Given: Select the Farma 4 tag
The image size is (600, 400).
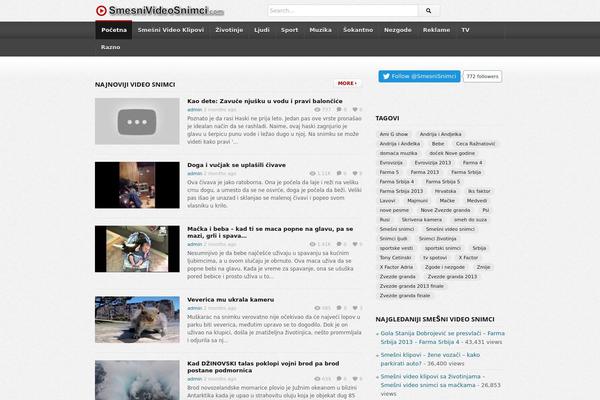Looking at the screenshot, I should pos(473,163).
